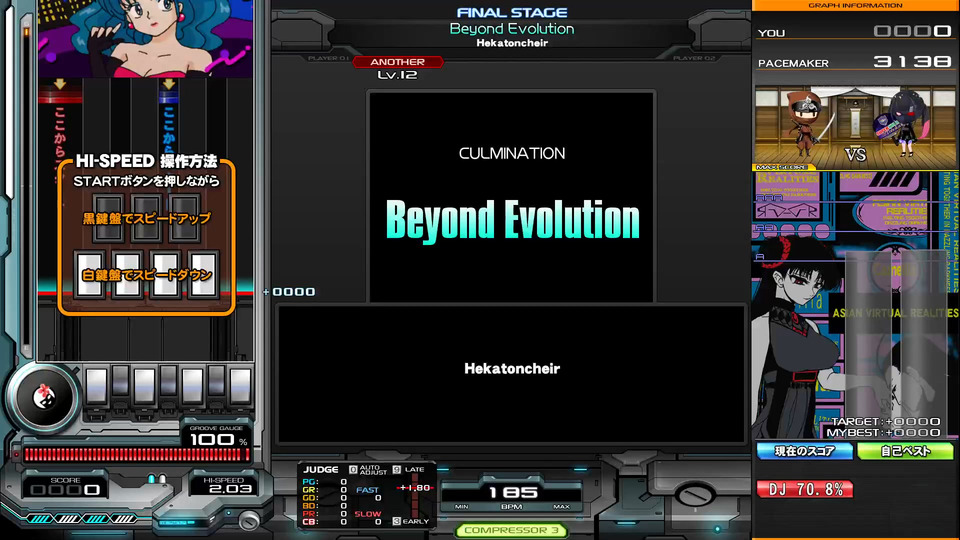960x540 pixels.
Task: Click the red groove gauge bar
Action: tap(136, 454)
